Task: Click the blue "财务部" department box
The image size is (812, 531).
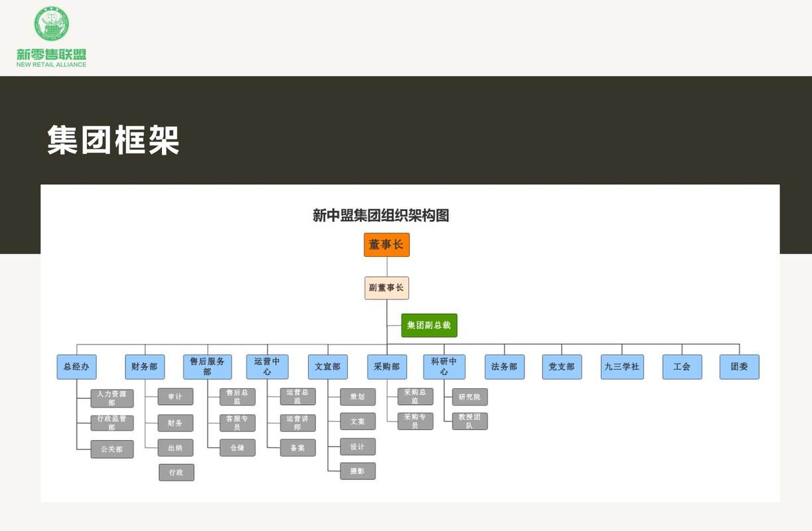Action: click(x=145, y=367)
